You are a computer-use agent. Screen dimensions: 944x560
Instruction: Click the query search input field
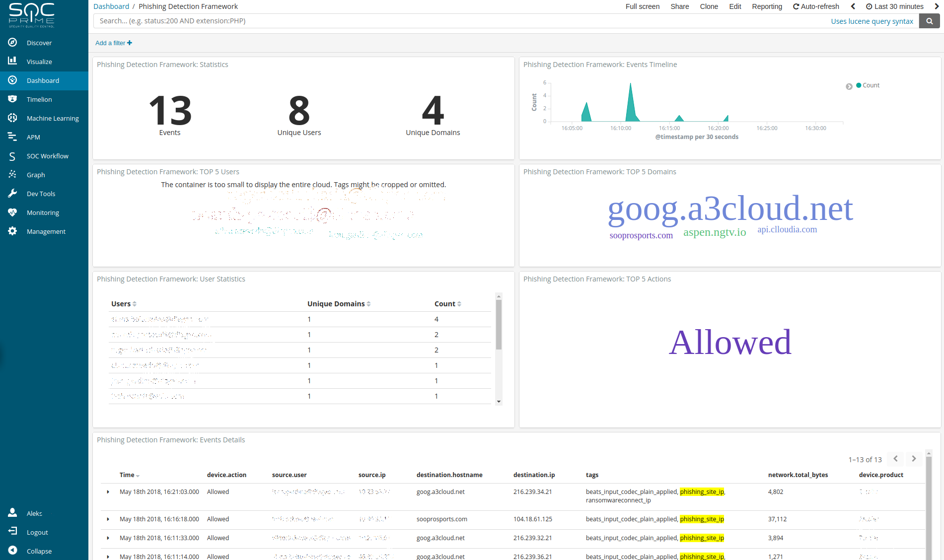447,21
